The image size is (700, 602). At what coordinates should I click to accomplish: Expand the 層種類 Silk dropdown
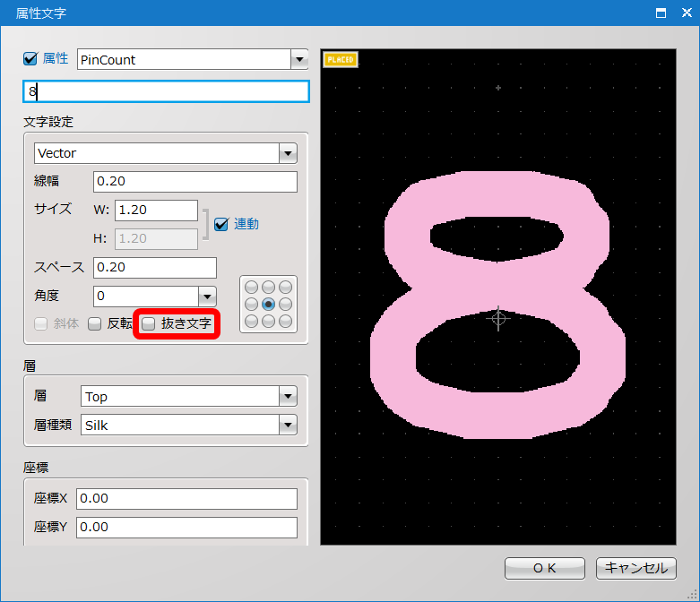[x=287, y=425]
